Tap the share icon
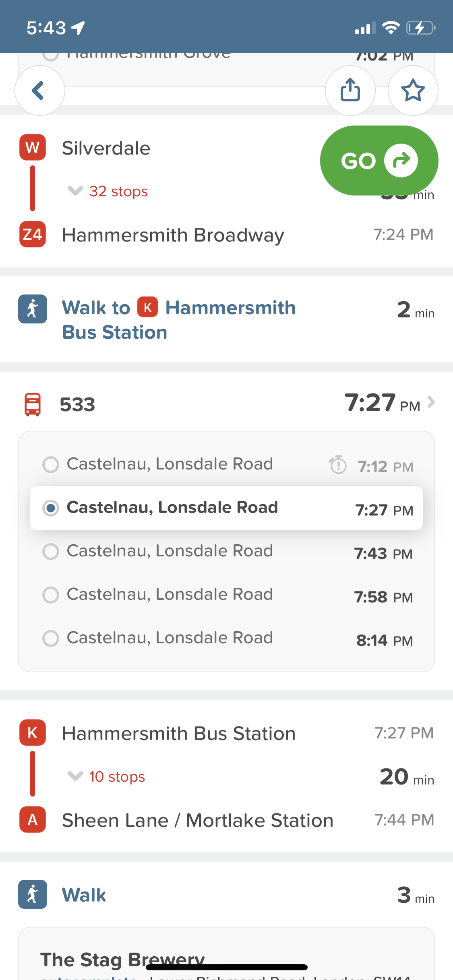 (350, 91)
